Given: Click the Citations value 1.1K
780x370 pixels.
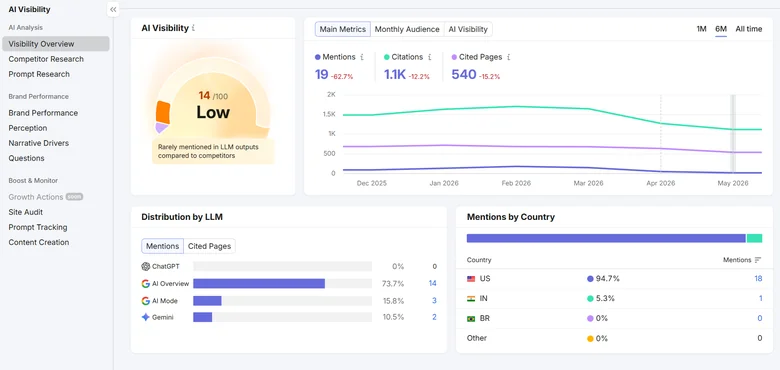Looking at the screenshot, I should coord(395,75).
